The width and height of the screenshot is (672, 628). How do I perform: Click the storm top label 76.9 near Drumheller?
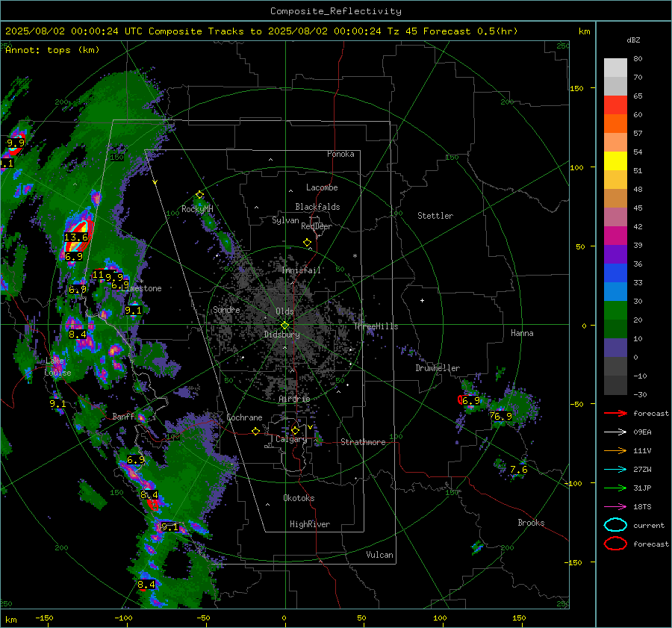tap(501, 416)
